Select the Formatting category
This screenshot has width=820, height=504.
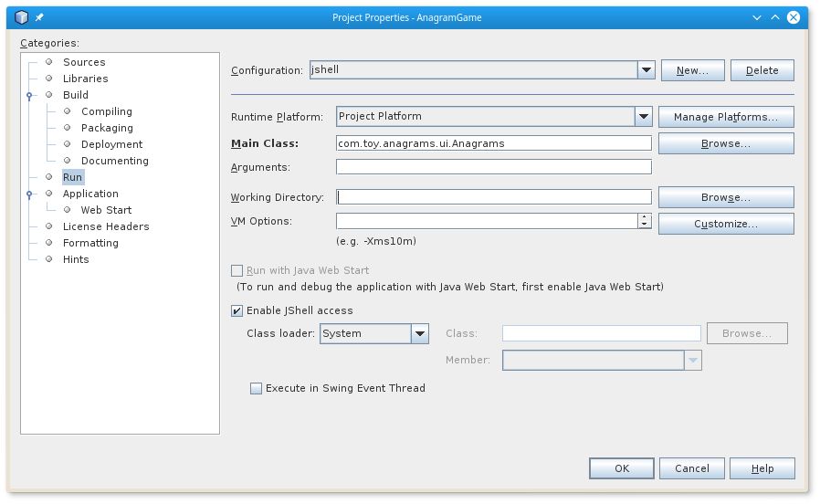90,243
